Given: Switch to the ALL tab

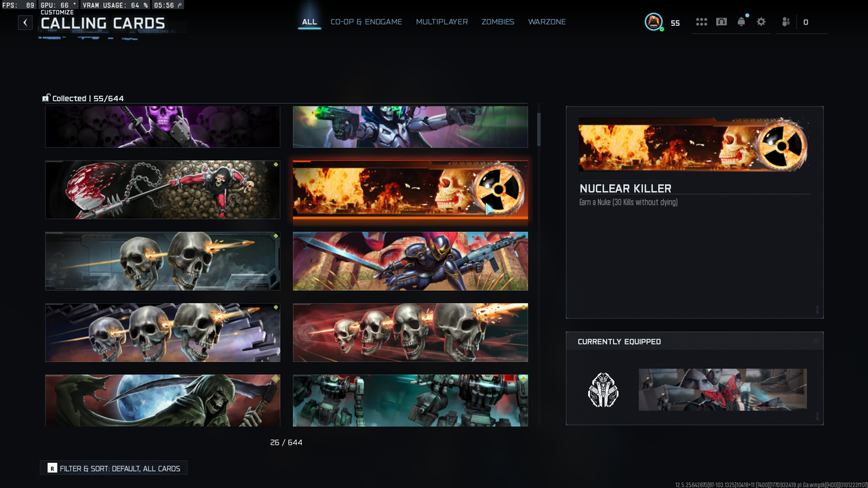Looking at the screenshot, I should point(309,22).
